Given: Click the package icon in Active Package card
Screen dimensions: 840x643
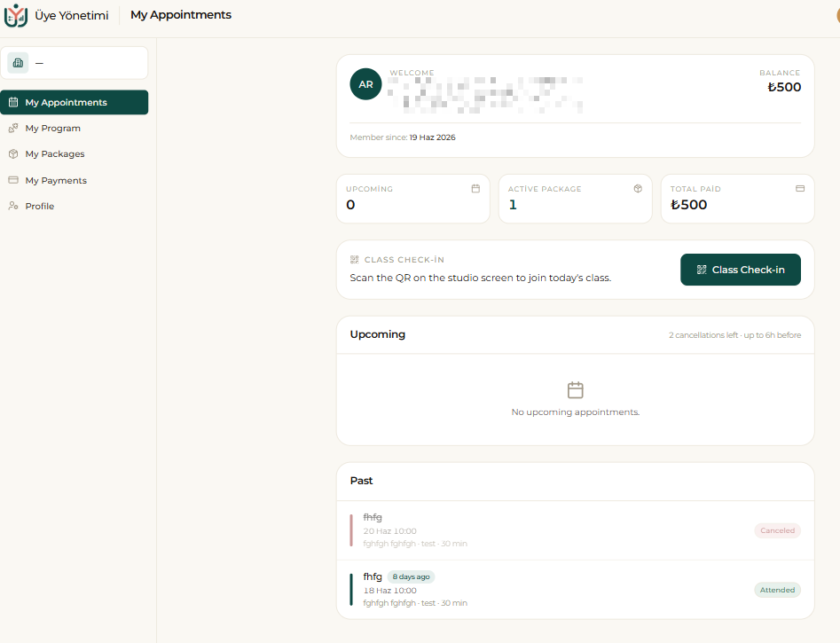Looking at the screenshot, I should [638, 189].
